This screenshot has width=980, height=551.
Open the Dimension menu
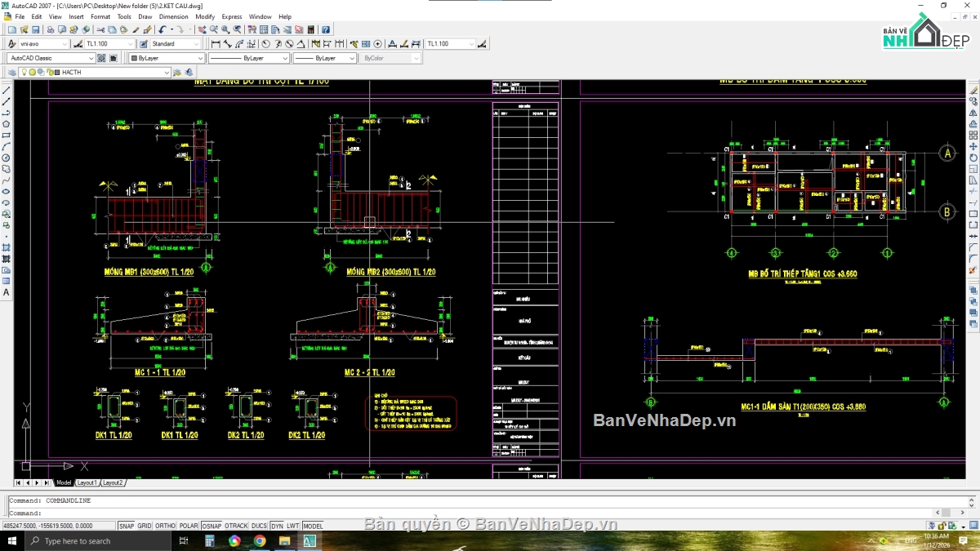point(173,16)
